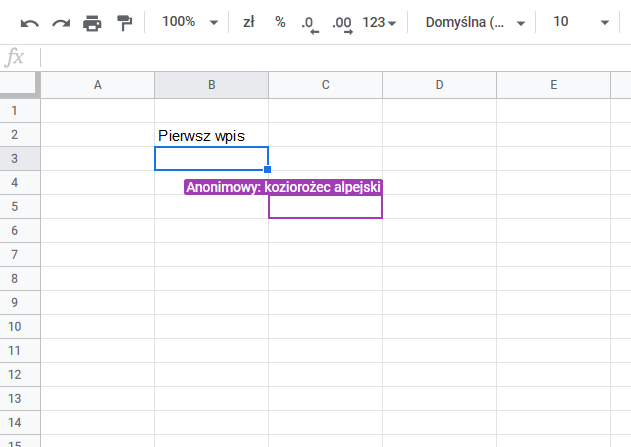The image size is (631, 447).
Task: Click the purple-outlined cell C5
Action: tap(325, 206)
